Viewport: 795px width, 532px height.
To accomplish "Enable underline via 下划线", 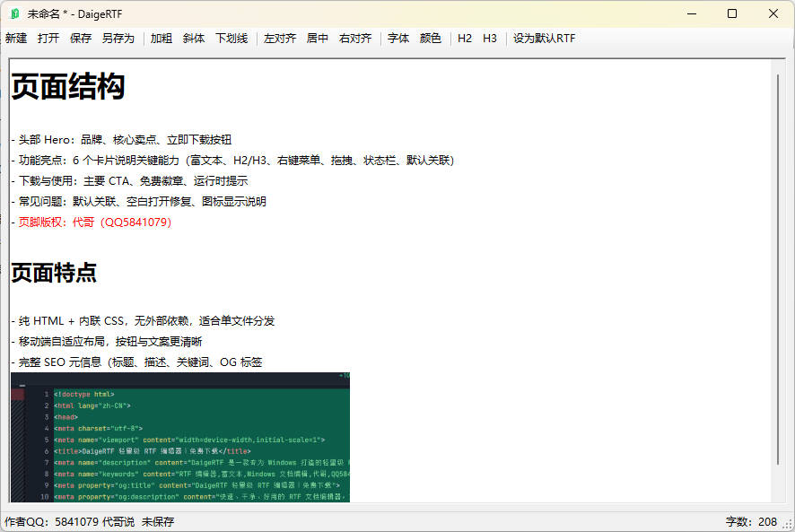I will (232, 38).
